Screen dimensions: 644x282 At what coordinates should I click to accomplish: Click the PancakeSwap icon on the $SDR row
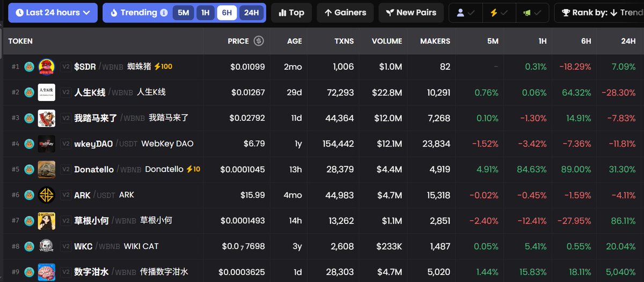[x=29, y=67]
